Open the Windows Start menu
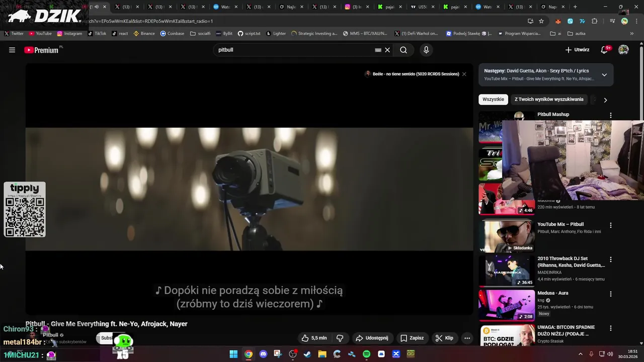 233,354
